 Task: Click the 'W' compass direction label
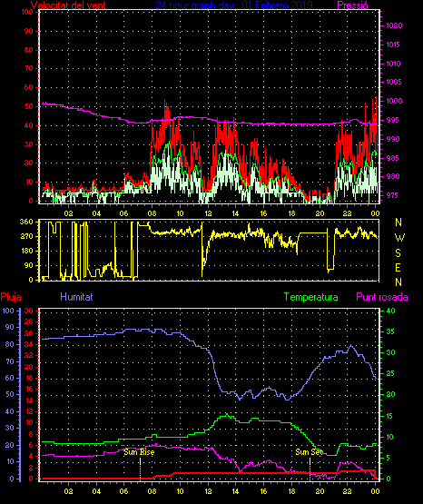tap(399, 238)
